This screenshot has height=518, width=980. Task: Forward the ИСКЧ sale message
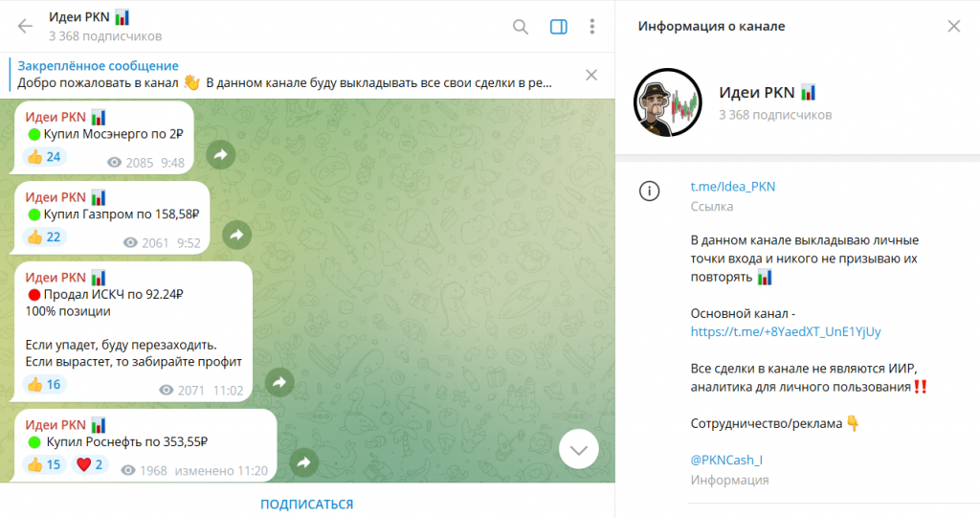(x=279, y=382)
